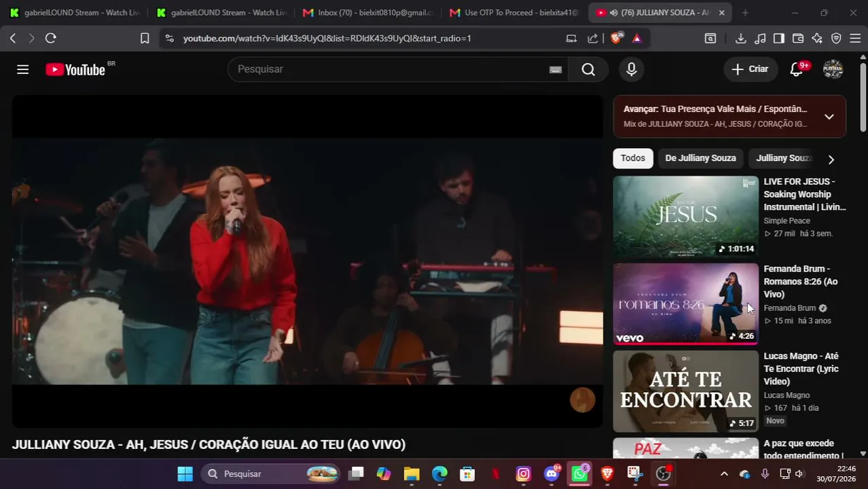Toggle the browser sidebar panel
Image resolution: width=868 pixels, height=489 pixels.
click(779, 38)
